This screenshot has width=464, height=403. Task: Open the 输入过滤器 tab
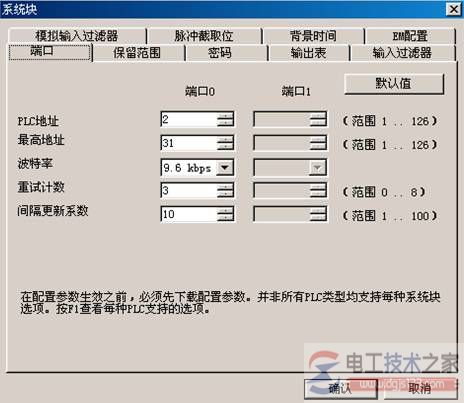click(402, 53)
